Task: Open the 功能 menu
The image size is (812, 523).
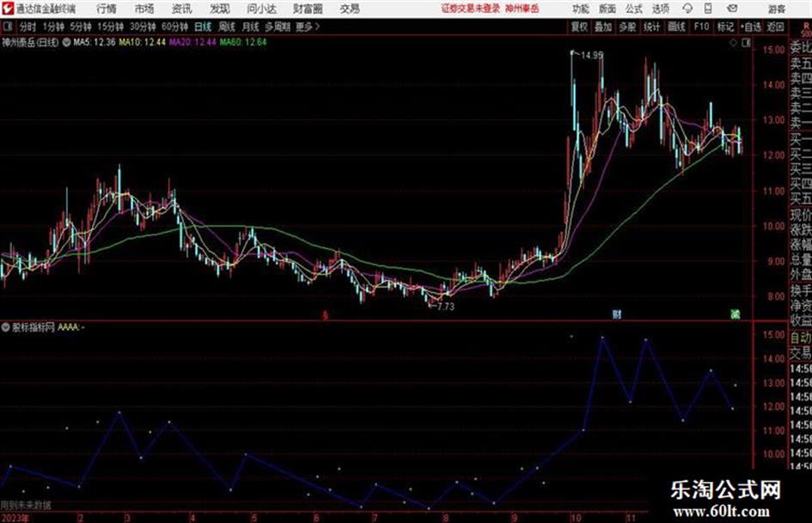Action: [x=581, y=9]
